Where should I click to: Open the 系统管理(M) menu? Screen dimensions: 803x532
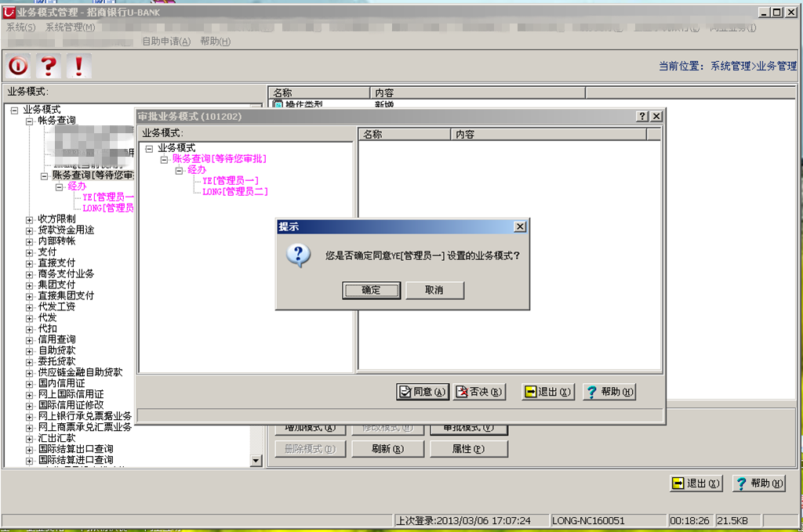tap(71, 27)
